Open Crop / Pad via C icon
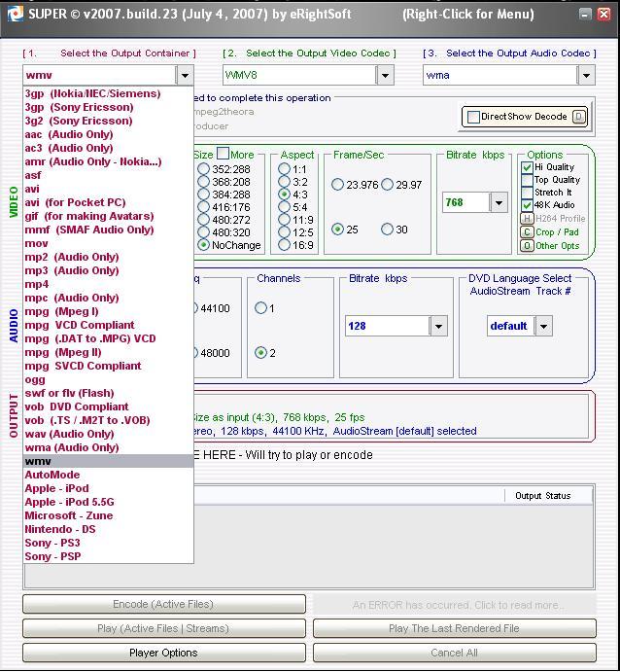 (527, 232)
